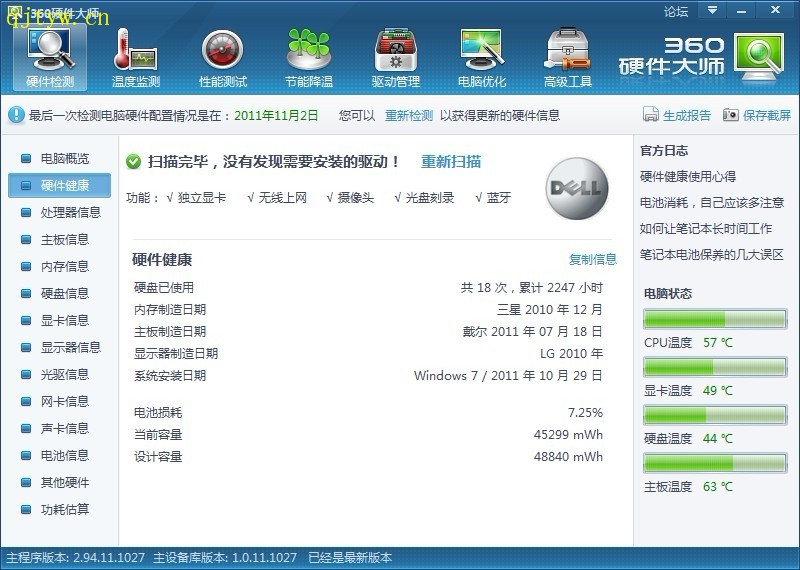Open the title bar dropdown menu arrow
The height and width of the screenshot is (570, 800).
712,10
